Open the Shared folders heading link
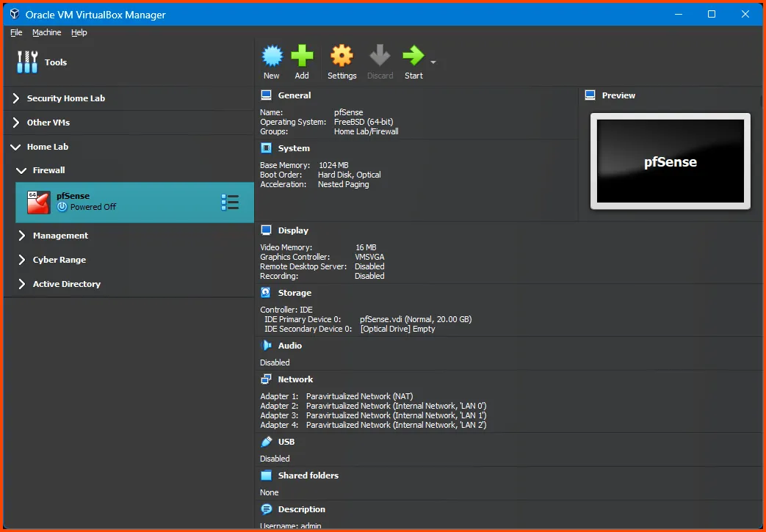The image size is (766, 532). tap(308, 475)
